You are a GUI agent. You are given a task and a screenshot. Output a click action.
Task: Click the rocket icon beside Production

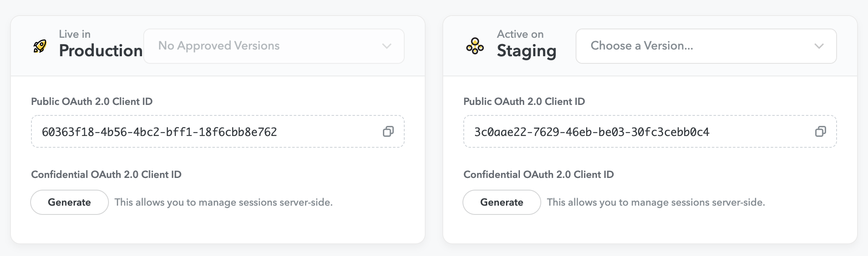[40, 46]
